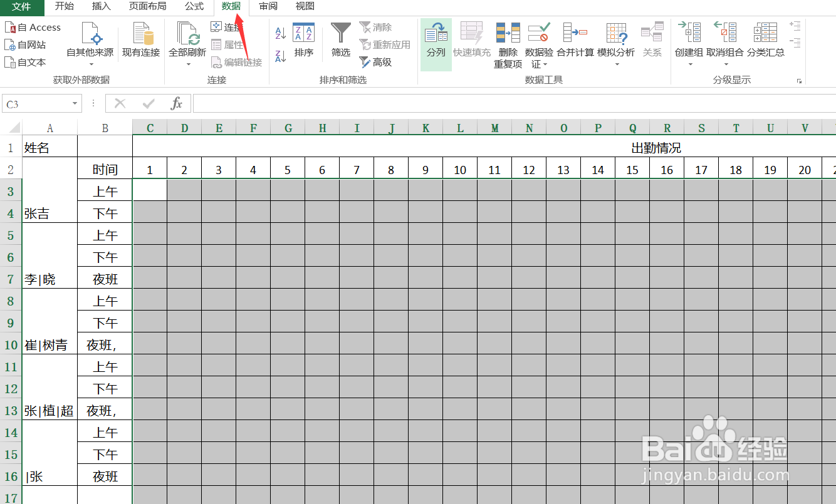This screenshot has height=504, width=836.
Task: Click the fx insert function button
Action: point(177,104)
